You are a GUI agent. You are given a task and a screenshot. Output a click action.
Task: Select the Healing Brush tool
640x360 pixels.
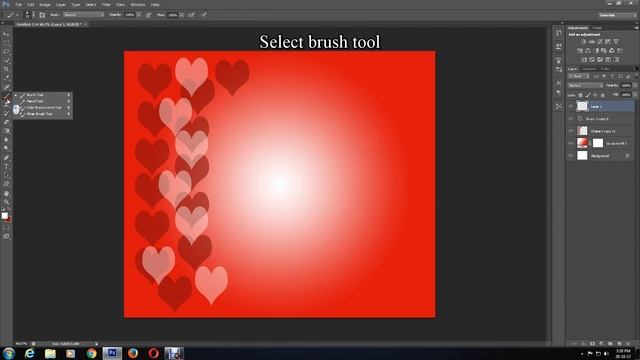pyautogui.click(x=6, y=87)
